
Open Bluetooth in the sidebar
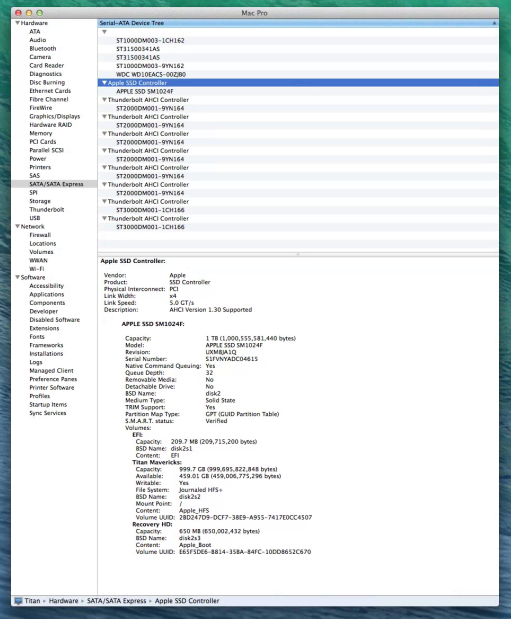(x=43, y=49)
